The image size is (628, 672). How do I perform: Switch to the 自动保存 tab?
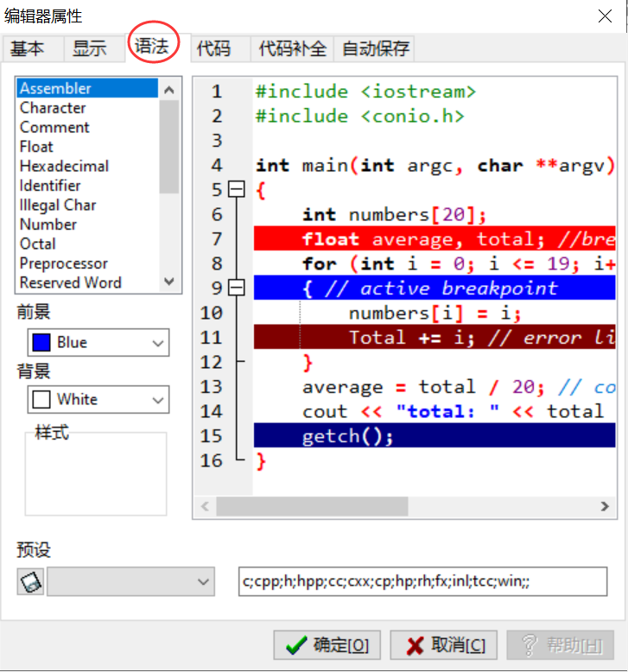[376, 48]
